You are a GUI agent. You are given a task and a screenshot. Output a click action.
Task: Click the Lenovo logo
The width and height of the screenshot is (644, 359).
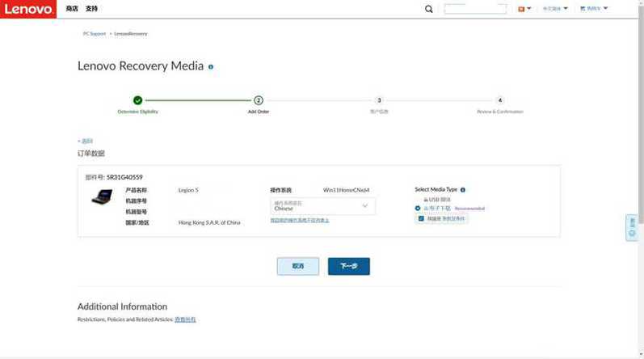(28, 9)
